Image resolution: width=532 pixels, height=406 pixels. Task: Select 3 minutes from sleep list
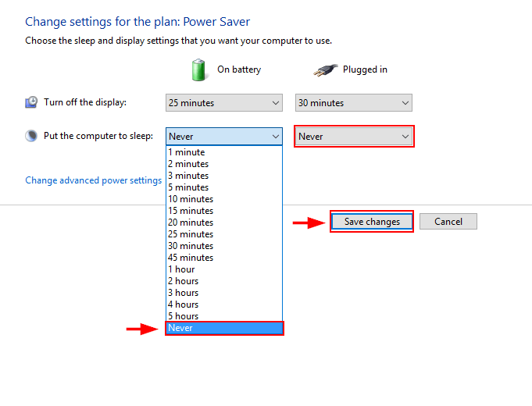tap(224, 176)
